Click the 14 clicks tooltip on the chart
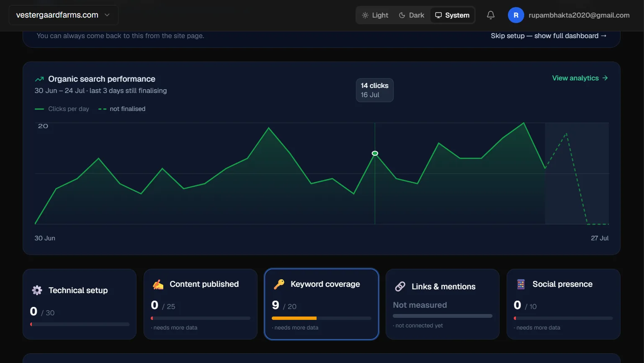The width and height of the screenshot is (644, 363). click(375, 90)
